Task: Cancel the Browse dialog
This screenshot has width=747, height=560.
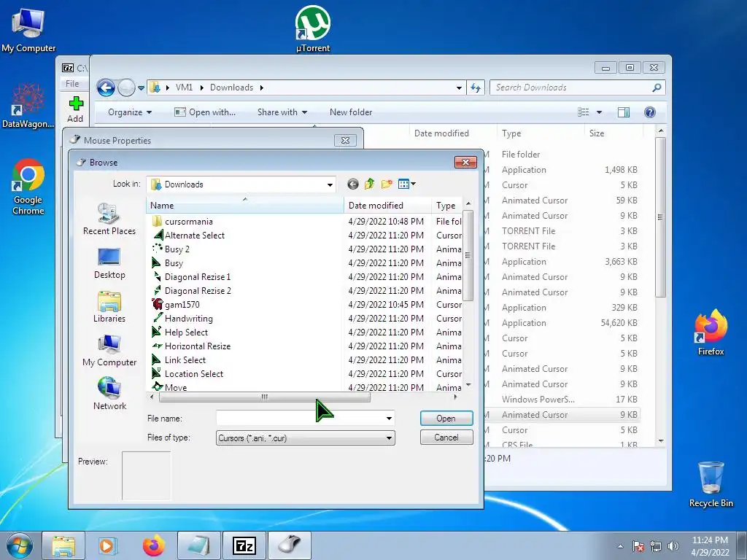Action: click(446, 437)
